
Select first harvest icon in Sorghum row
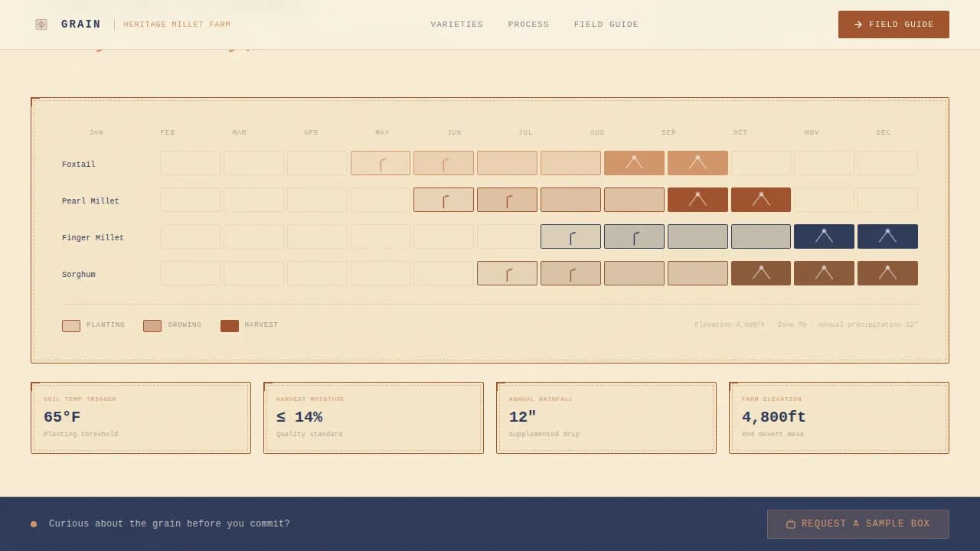click(761, 272)
